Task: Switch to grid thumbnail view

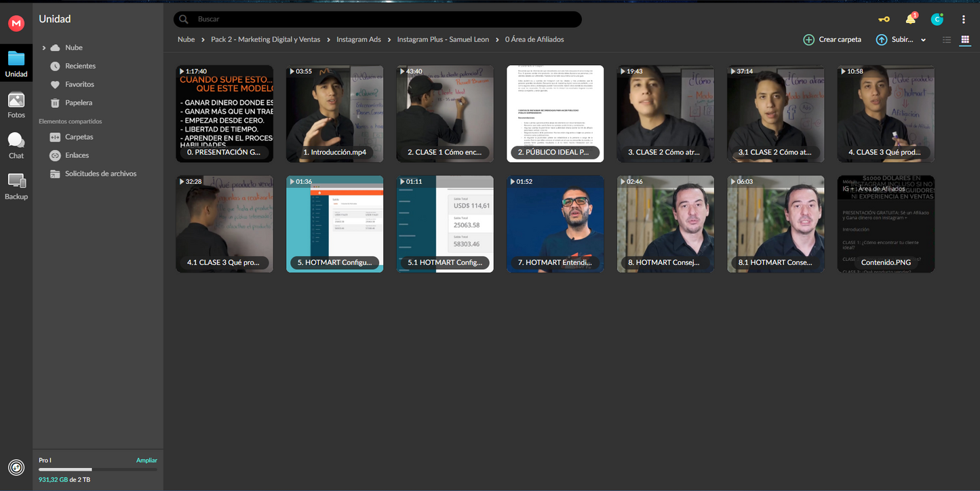Action: click(965, 40)
